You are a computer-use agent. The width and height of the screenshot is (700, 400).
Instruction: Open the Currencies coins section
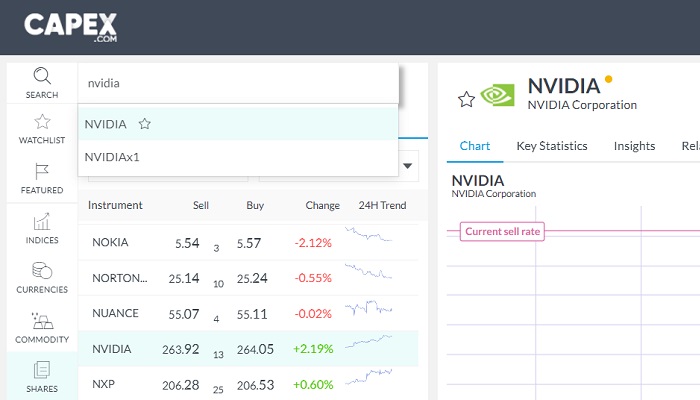pos(42,278)
